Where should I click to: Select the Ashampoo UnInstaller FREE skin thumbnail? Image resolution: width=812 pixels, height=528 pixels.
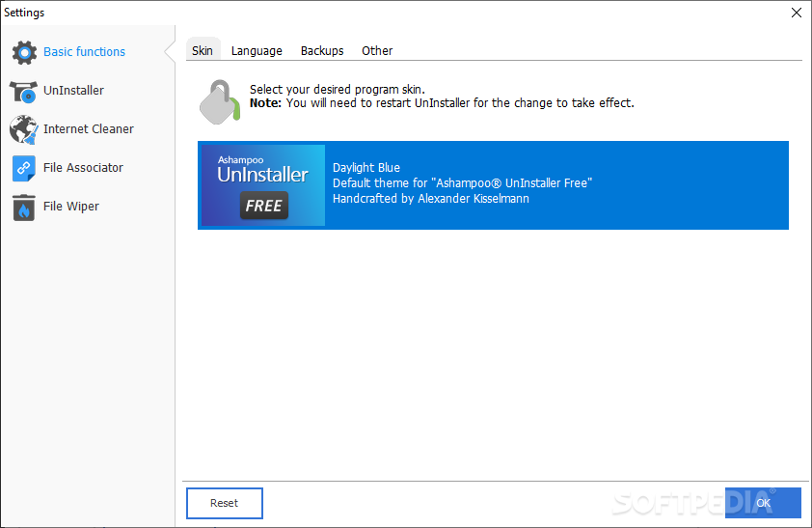263,185
